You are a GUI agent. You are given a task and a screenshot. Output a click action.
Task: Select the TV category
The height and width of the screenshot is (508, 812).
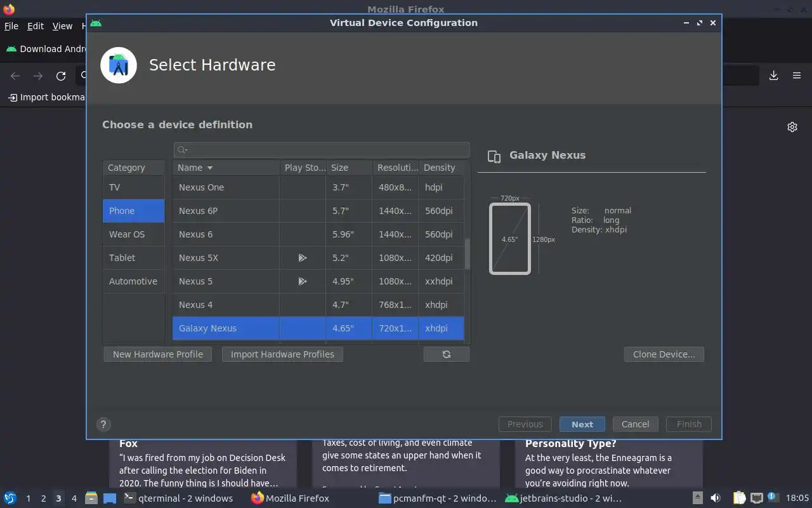coord(134,187)
